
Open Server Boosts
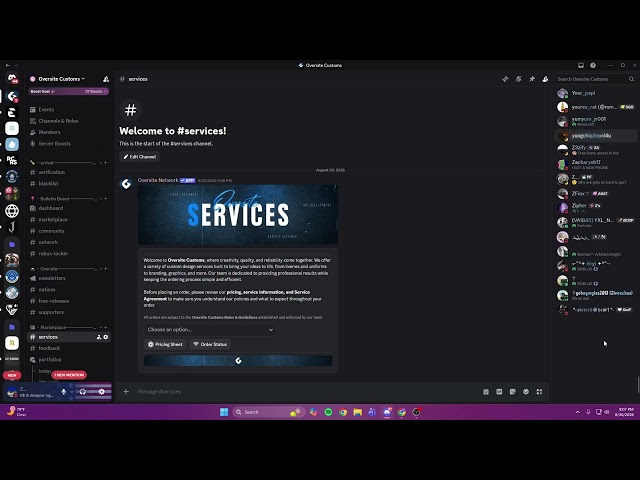pos(69,144)
